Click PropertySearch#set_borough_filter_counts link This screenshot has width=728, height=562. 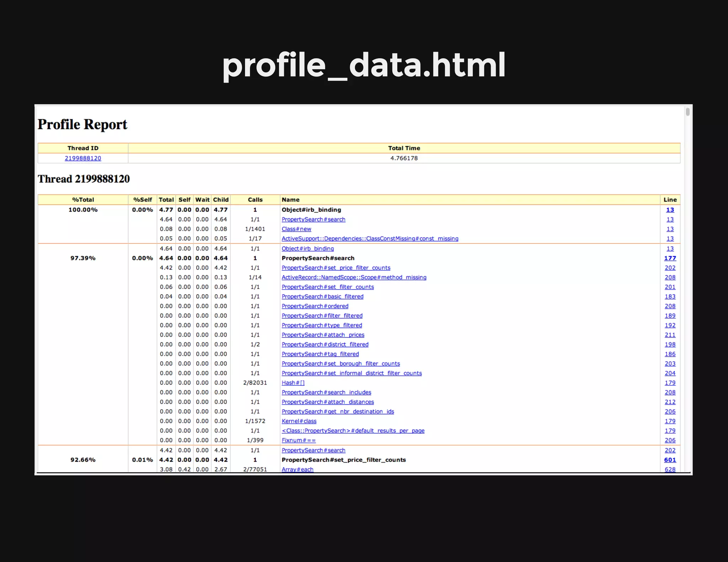341,364
